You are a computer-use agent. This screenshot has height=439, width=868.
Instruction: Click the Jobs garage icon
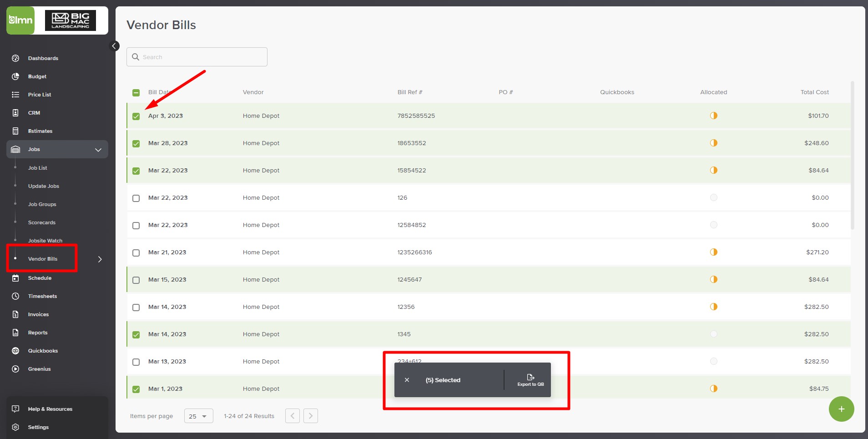[x=15, y=149]
